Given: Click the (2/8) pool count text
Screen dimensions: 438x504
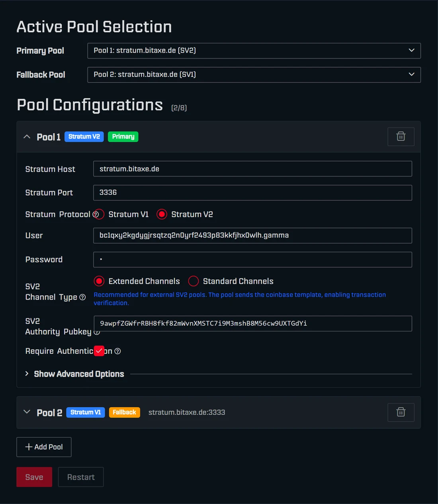Looking at the screenshot, I should click(179, 108).
